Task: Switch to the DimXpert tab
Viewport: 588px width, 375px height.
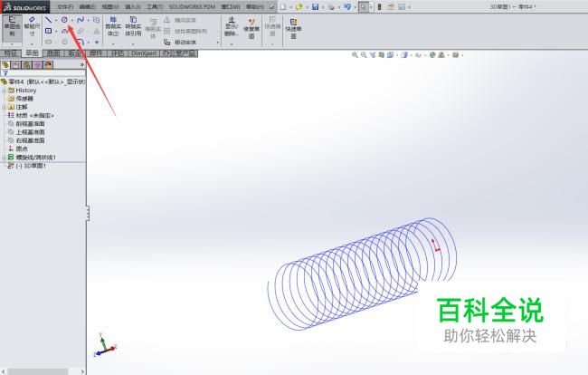Action: (x=144, y=53)
